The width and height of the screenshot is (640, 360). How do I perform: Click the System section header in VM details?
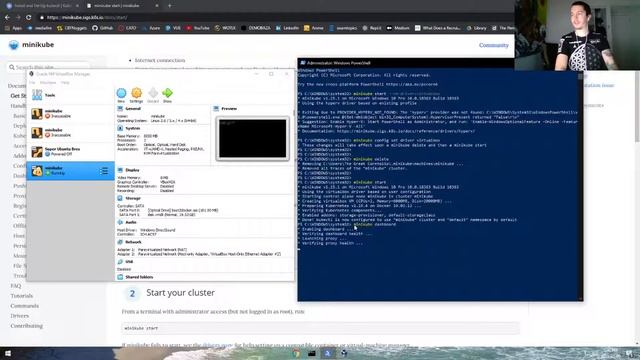pos(133,128)
